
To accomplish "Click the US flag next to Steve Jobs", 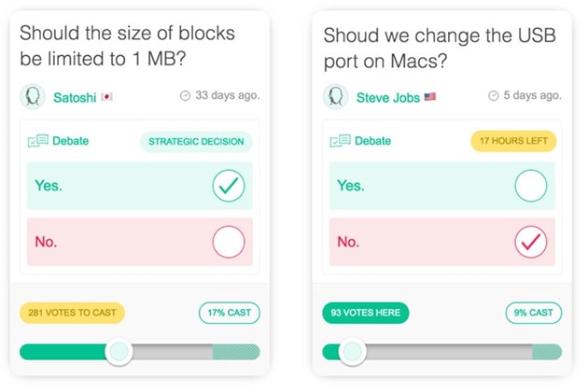I will (429, 97).
